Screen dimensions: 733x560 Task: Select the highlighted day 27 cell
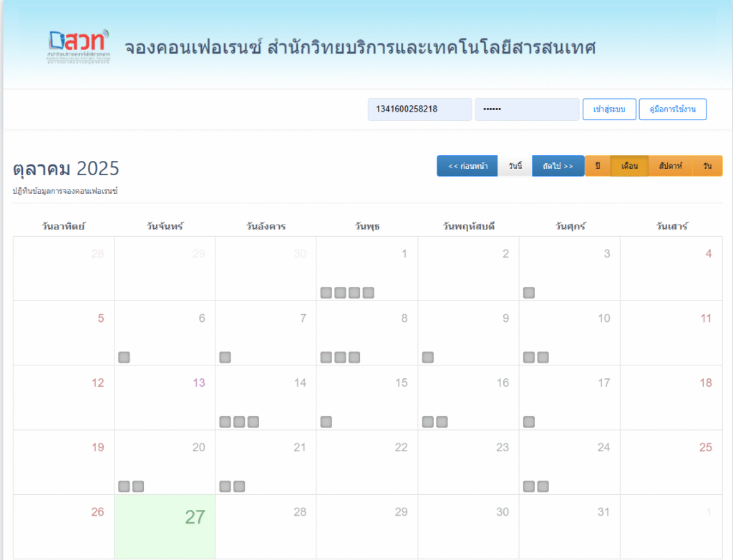tap(165, 526)
